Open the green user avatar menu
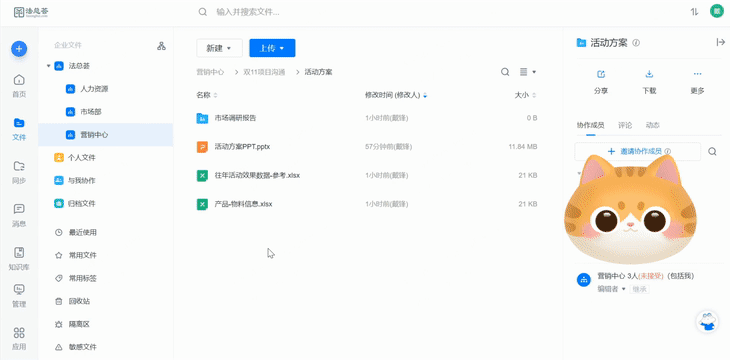The image size is (730, 360). [x=716, y=11]
